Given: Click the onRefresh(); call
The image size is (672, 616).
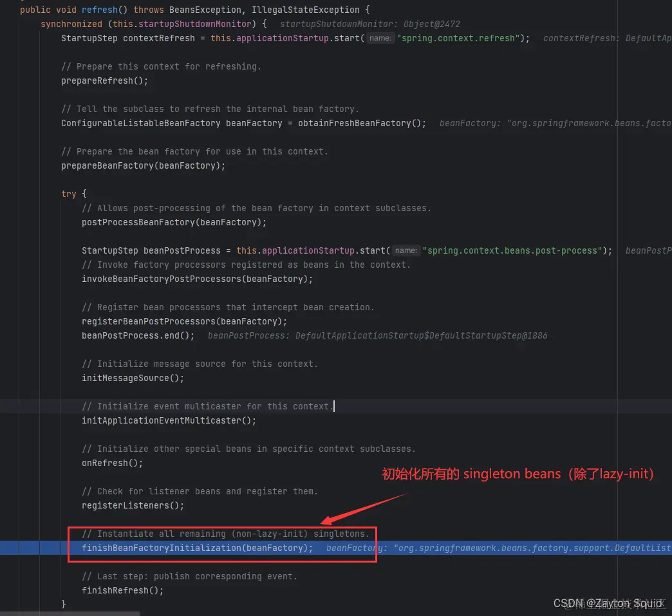Looking at the screenshot, I should click(x=112, y=463).
